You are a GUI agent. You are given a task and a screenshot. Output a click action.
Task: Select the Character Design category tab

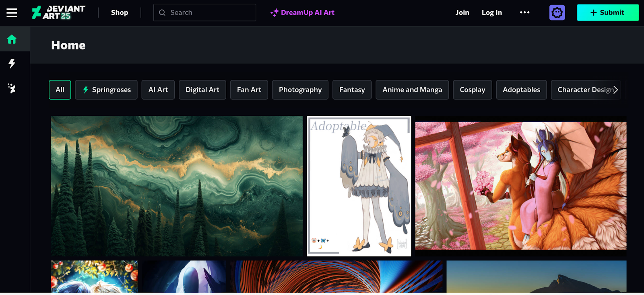click(586, 90)
